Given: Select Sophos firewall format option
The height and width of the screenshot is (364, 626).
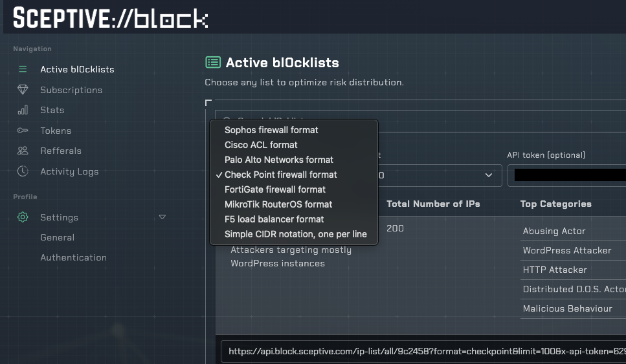Looking at the screenshot, I should pyautogui.click(x=271, y=130).
